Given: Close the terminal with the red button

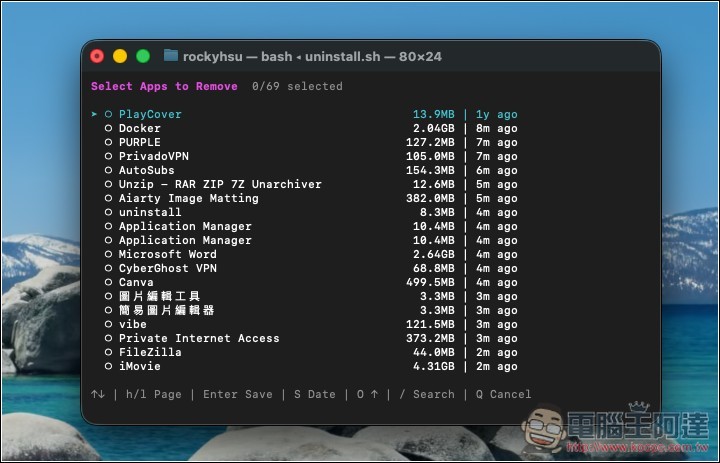Looking at the screenshot, I should (x=97, y=56).
